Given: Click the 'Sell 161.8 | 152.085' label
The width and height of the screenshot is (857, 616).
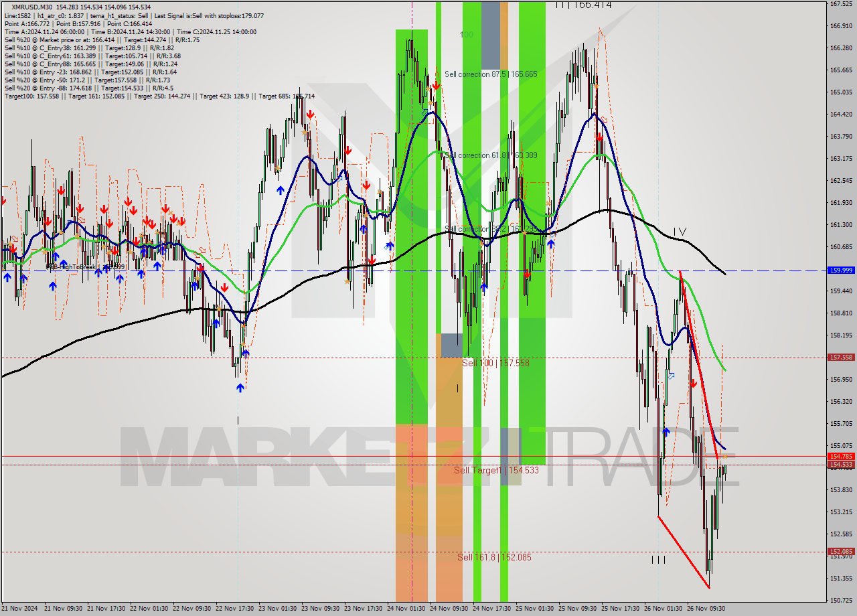Looking at the screenshot, I should 494,557.
